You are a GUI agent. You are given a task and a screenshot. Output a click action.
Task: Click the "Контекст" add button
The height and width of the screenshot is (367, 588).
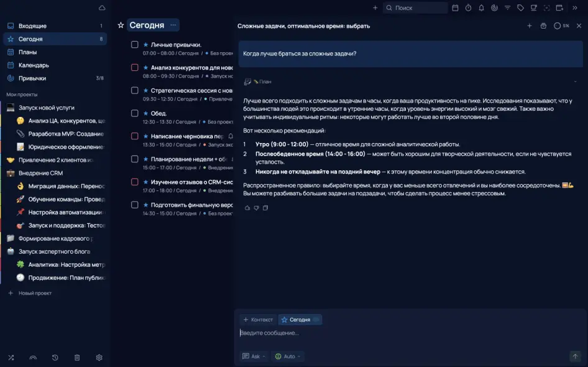[258, 320]
